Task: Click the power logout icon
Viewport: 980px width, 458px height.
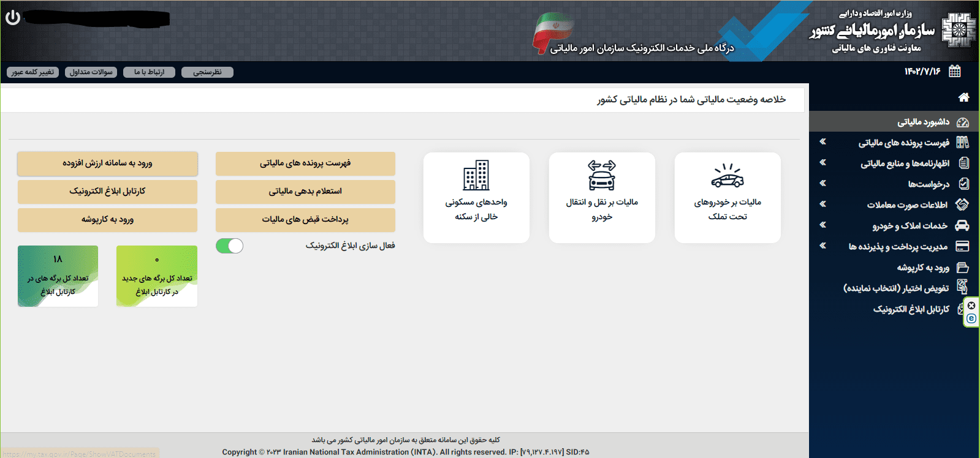Action: coord(13,18)
